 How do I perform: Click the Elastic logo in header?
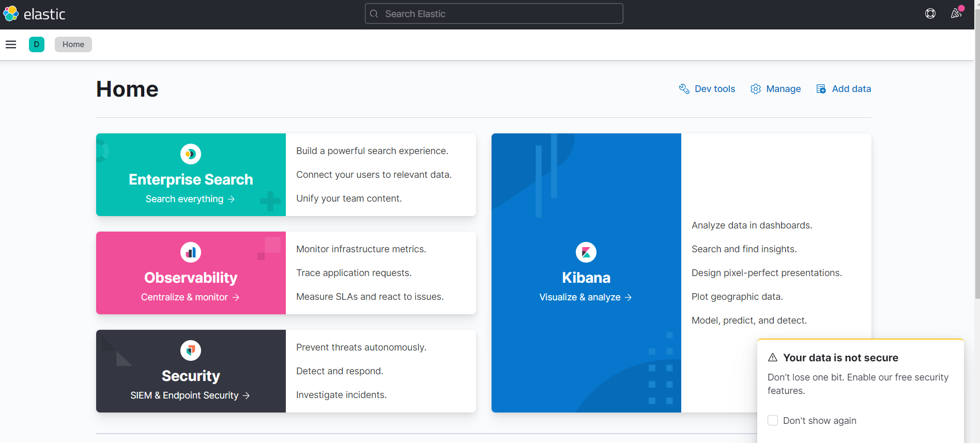34,14
